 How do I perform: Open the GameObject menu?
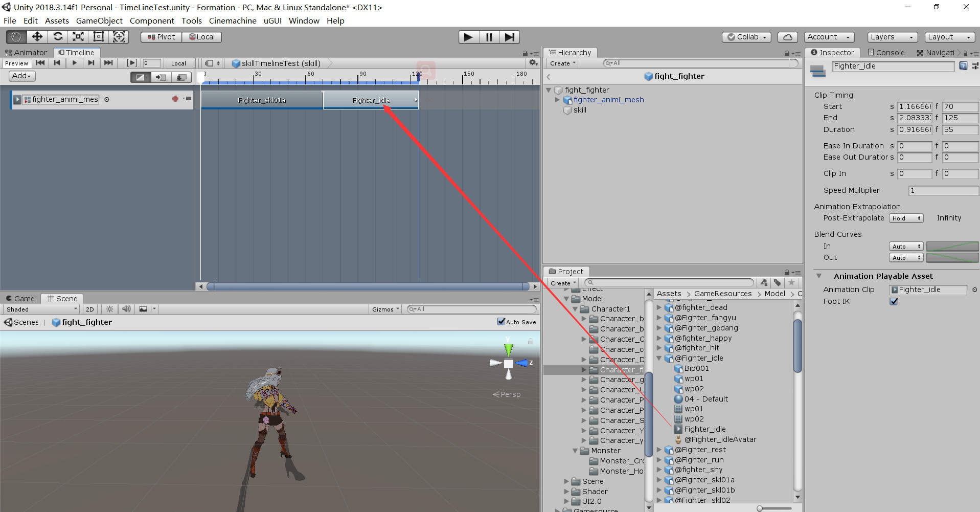click(99, 20)
